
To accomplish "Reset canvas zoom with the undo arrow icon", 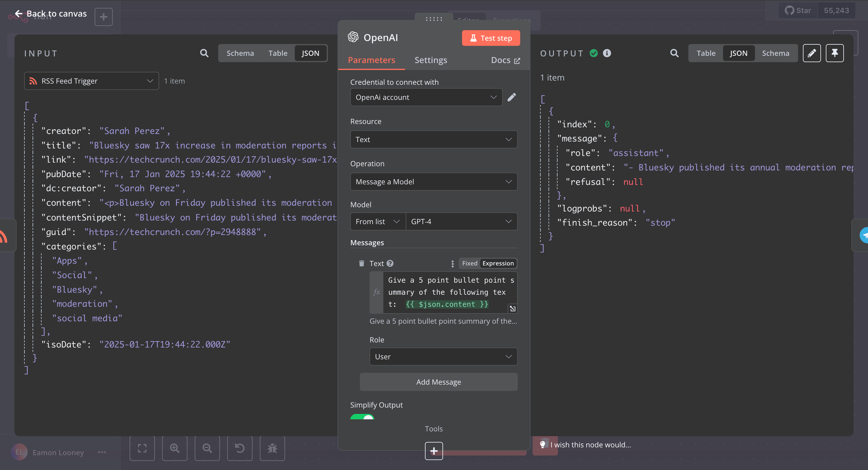I will [240, 448].
